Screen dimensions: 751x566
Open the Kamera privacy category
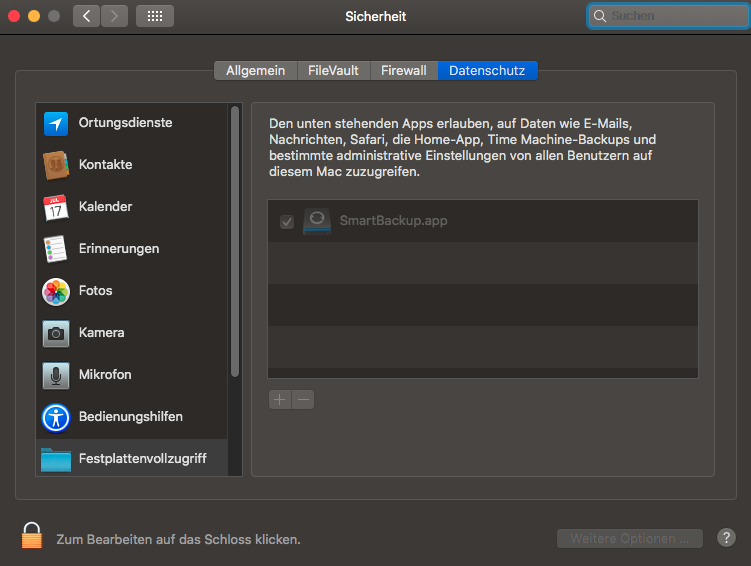[x=101, y=333]
